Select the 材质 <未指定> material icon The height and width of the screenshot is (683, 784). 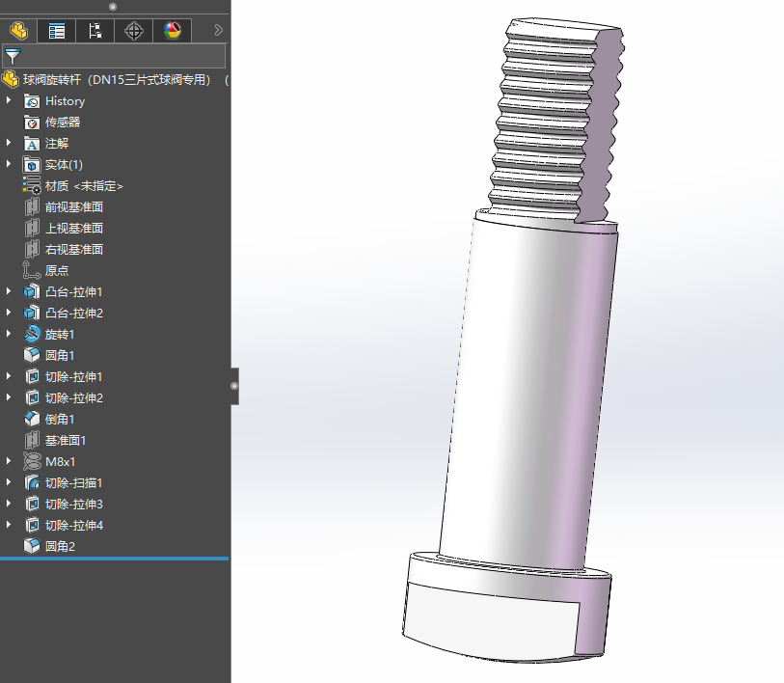32,185
